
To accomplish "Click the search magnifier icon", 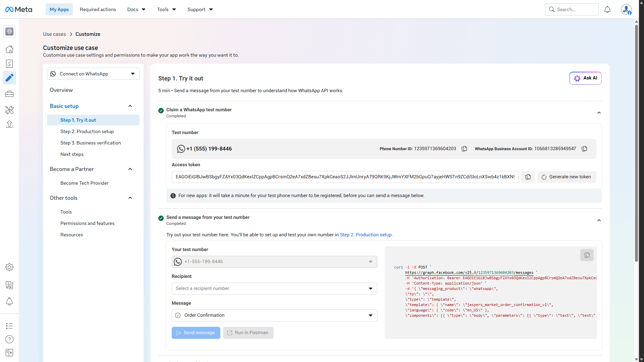I will click(552, 9).
